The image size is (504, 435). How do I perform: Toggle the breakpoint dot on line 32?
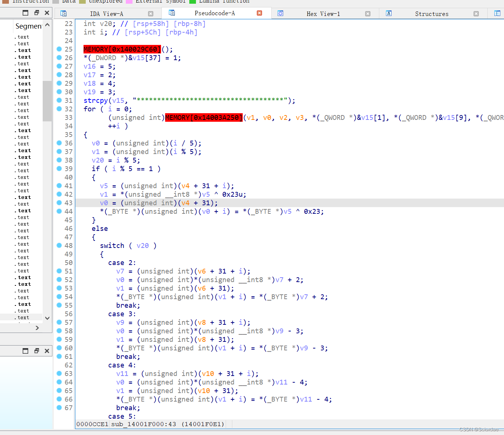coord(59,109)
